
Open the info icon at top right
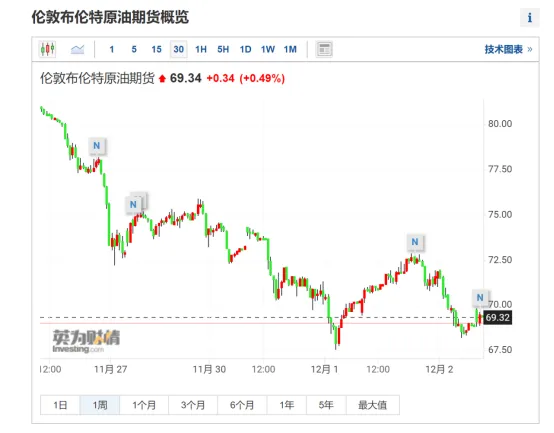(530, 18)
